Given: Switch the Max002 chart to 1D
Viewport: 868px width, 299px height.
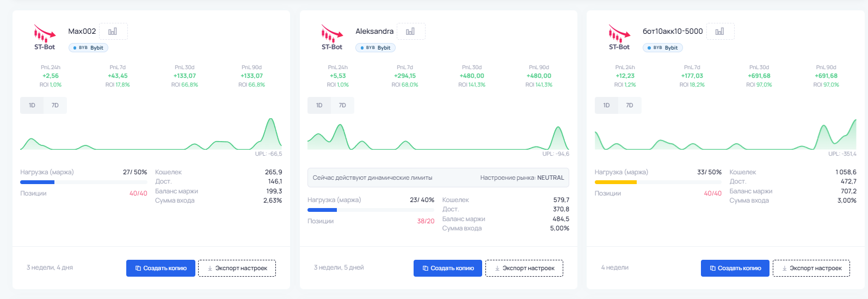Looking at the screenshot, I should (x=32, y=106).
